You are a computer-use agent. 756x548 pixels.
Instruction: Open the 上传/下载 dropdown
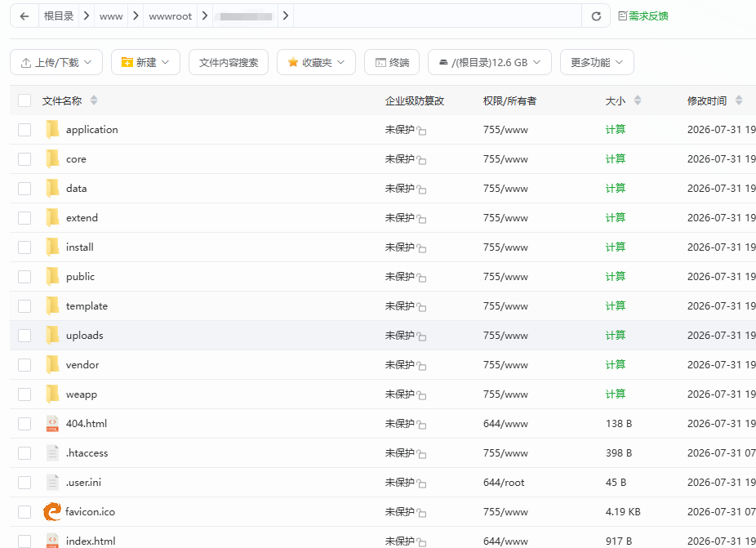56,62
